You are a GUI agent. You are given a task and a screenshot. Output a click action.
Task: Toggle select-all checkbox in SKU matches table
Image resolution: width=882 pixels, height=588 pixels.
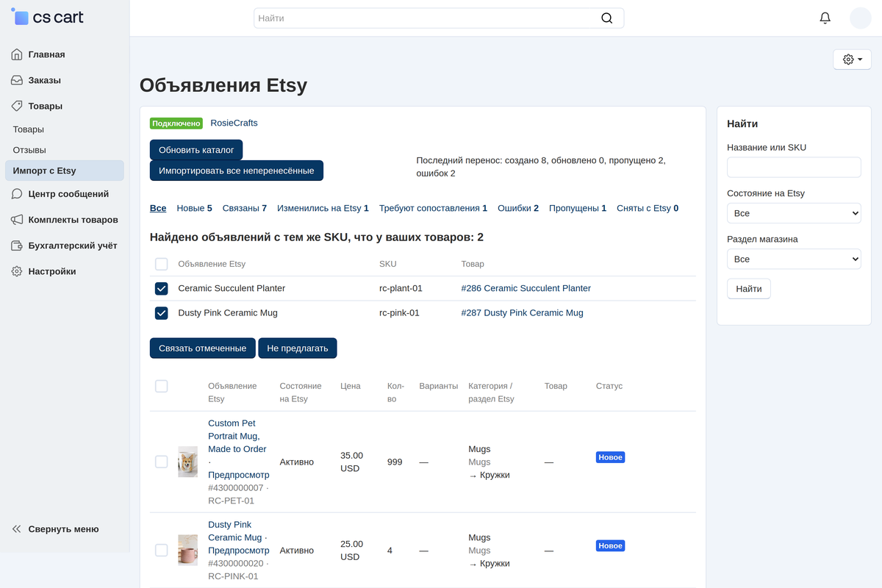point(162,264)
